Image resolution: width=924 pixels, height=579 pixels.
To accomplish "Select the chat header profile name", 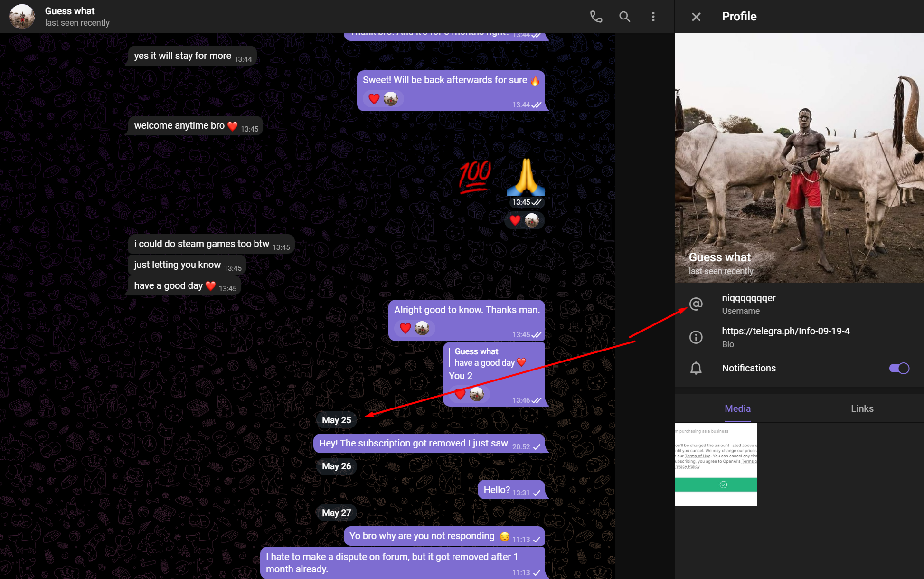I will pyautogui.click(x=69, y=10).
